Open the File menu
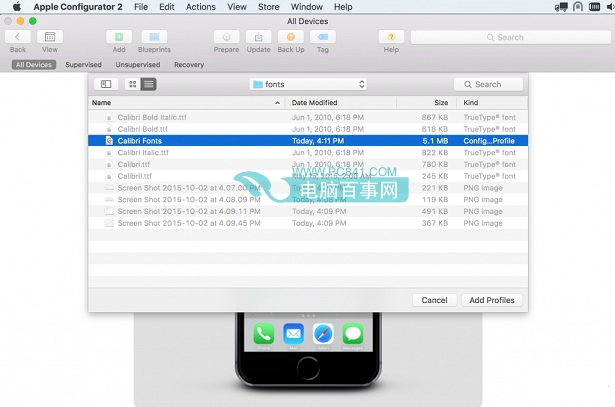Image resolution: width=615 pixels, height=407 pixels. coord(141,7)
